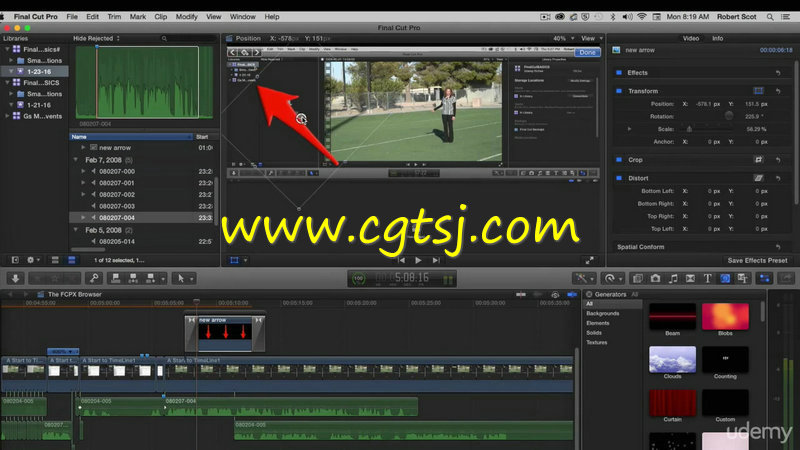This screenshot has width=800, height=450.
Task: Expand the new arrow clip row
Action: pyautogui.click(x=83, y=147)
